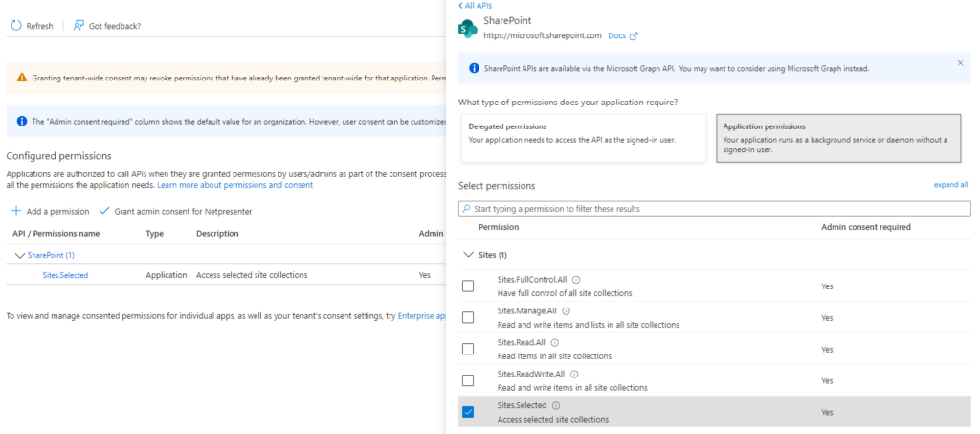Click the Refresh button label

(x=39, y=26)
